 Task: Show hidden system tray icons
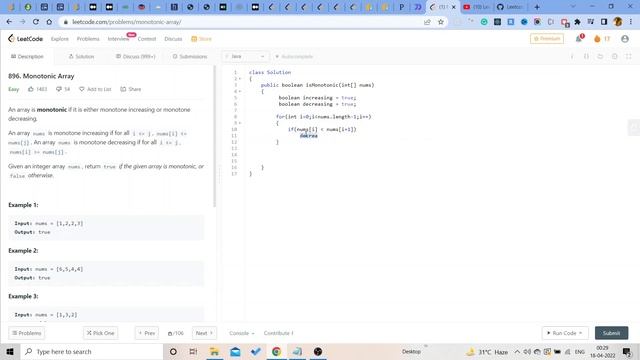pyautogui.click(x=517, y=351)
